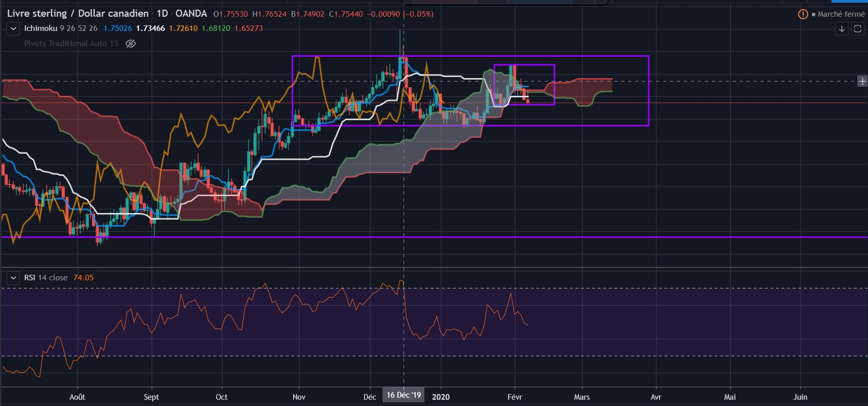Click the 2020 label on time axis

pyautogui.click(x=442, y=397)
